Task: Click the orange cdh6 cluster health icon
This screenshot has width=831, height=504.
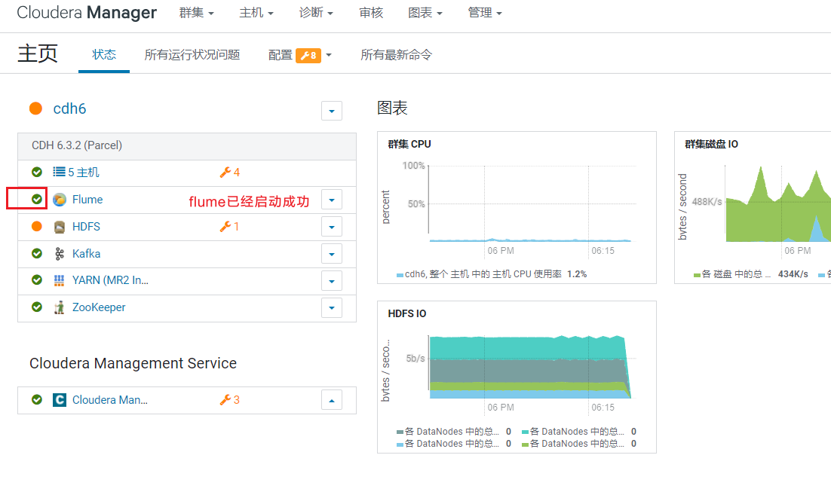Action: [35, 108]
